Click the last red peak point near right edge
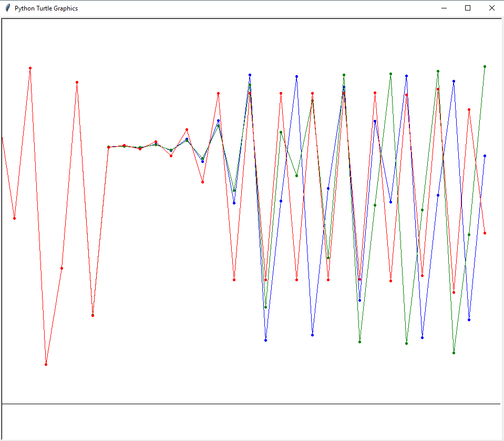The width and height of the screenshot is (504, 441). tap(469, 109)
